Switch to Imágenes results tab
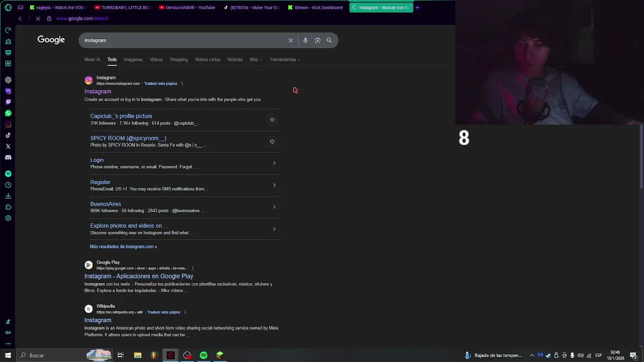This screenshot has height=362, width=644. tap(133, 59)
